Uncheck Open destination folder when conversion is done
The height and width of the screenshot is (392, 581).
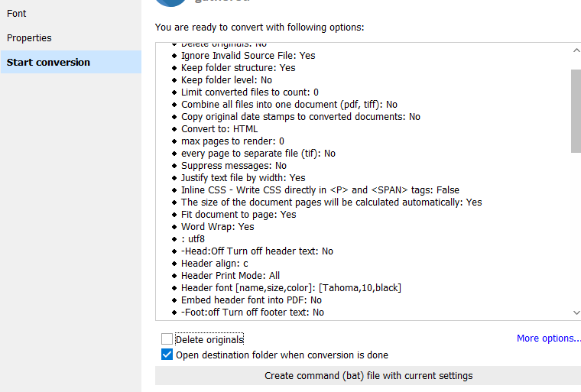167,355
